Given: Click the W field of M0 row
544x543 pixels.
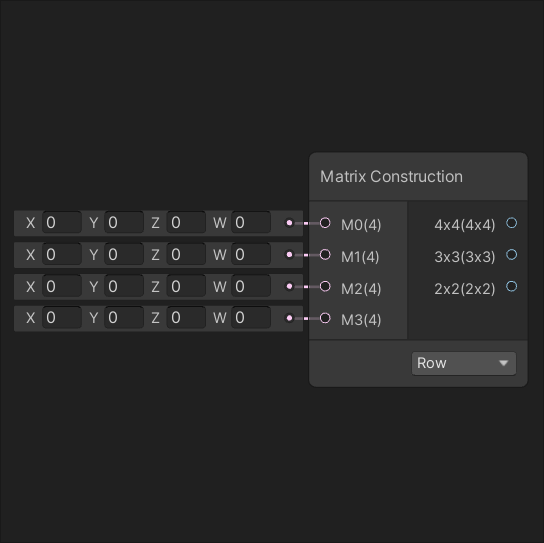Looking at the screenshot, I should click(251, 222).
